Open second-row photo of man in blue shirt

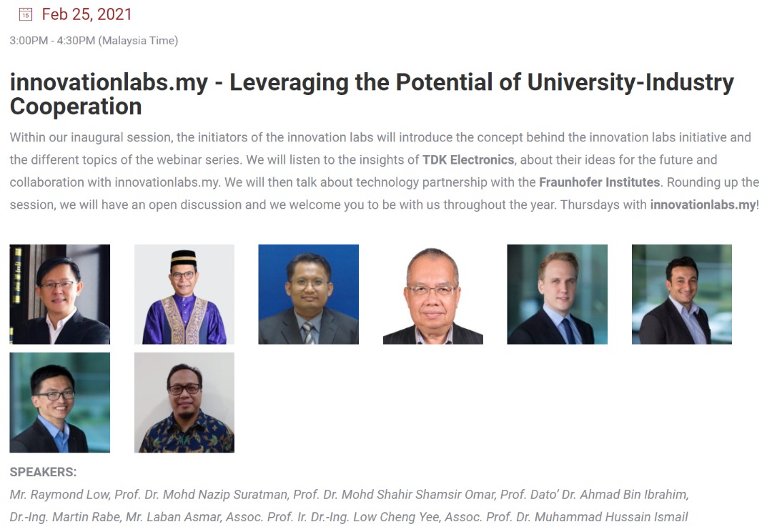[x=60, y=403]
